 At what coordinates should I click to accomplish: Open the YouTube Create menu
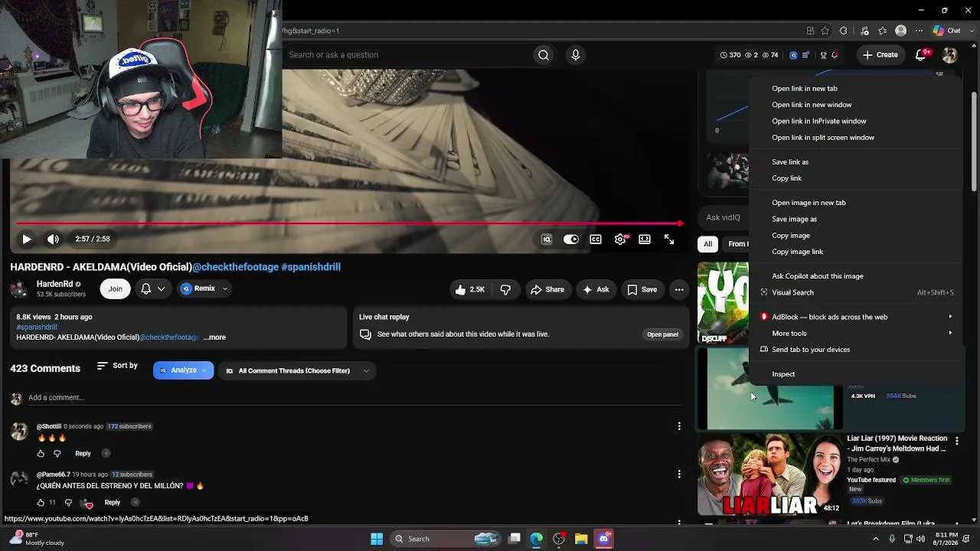[x=880, y=55]
